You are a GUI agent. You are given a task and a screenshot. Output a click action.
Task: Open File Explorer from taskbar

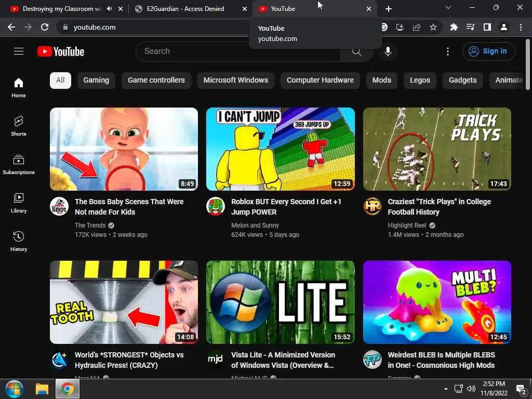pyautogui.click(x=43, y=389)
